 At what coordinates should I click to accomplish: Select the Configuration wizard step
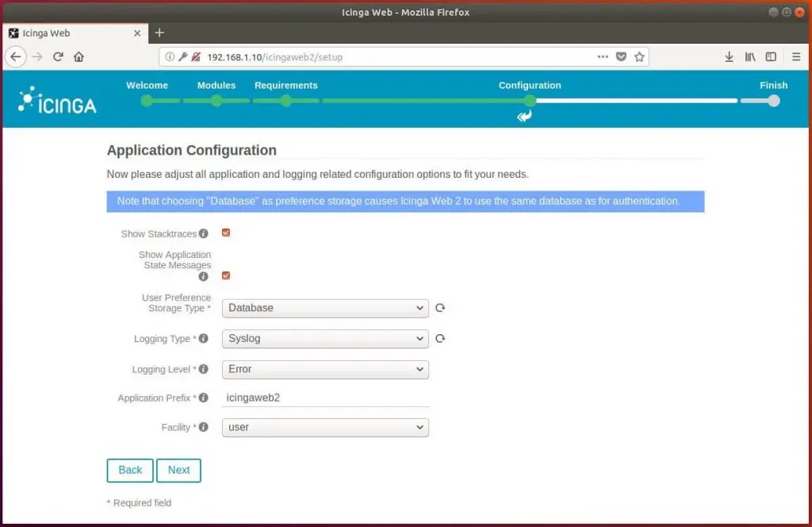click(530, 85)
